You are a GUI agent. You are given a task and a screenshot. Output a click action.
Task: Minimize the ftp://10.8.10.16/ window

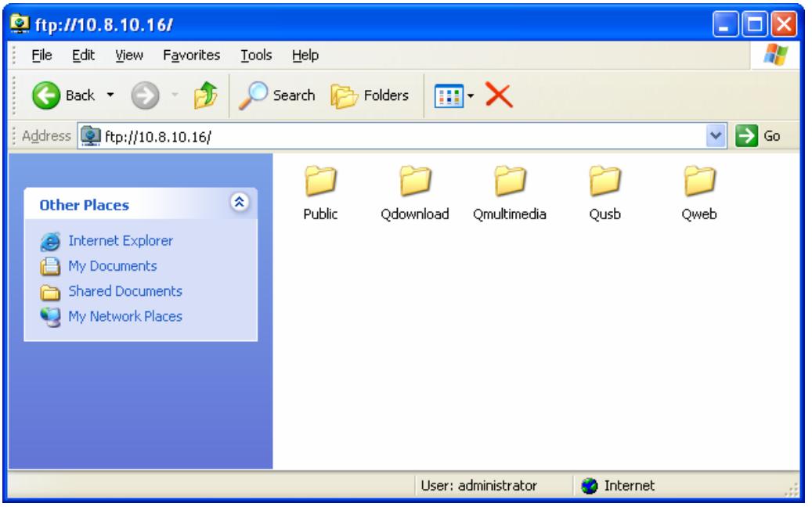725,24
